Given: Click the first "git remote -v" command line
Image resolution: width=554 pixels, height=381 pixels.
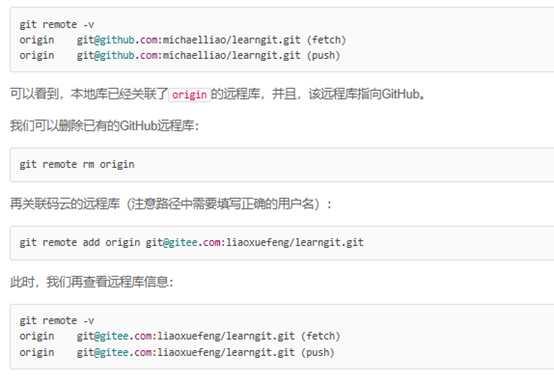Looking at the screenshot, I should (57, 25).
